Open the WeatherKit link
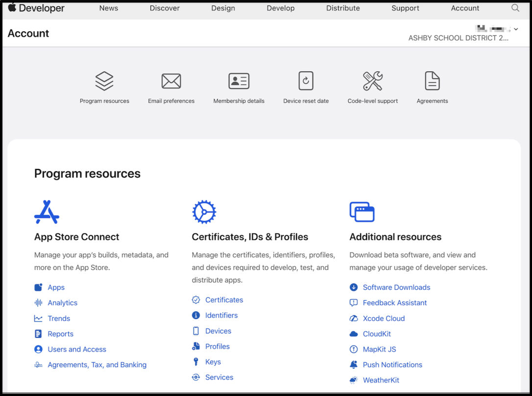Viewport: 532px width, 396px height. [381, 380]
